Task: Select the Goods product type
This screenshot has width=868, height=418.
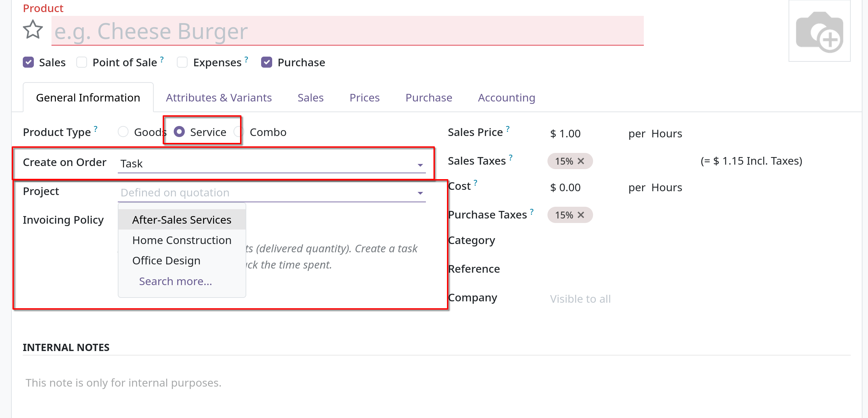Action: point(123,132)
